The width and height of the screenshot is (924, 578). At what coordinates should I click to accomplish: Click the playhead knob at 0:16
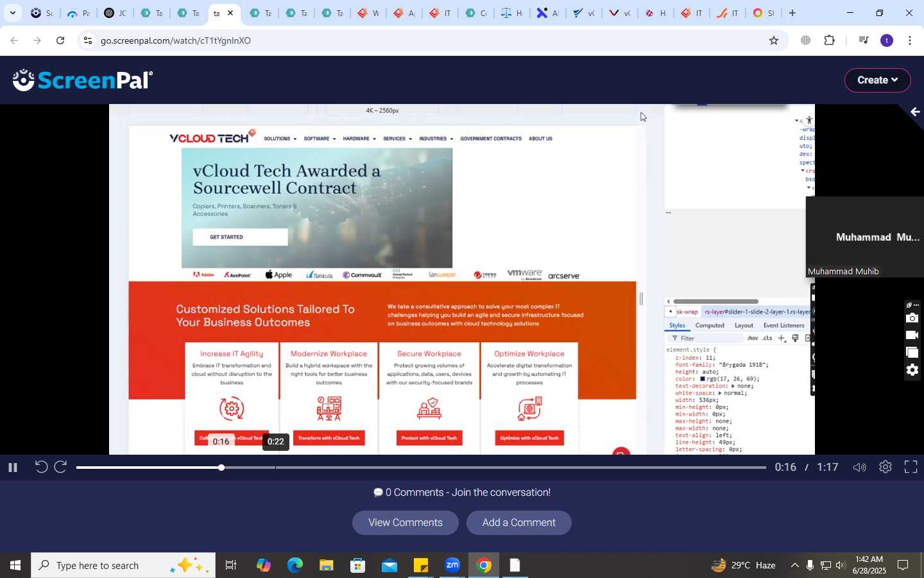[221, 468]
